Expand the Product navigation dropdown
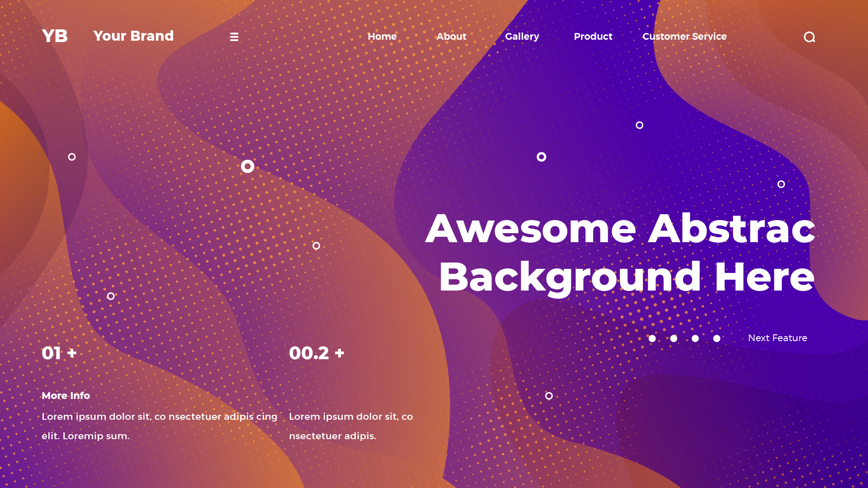 pyautogui.click(x=593, y=36)
